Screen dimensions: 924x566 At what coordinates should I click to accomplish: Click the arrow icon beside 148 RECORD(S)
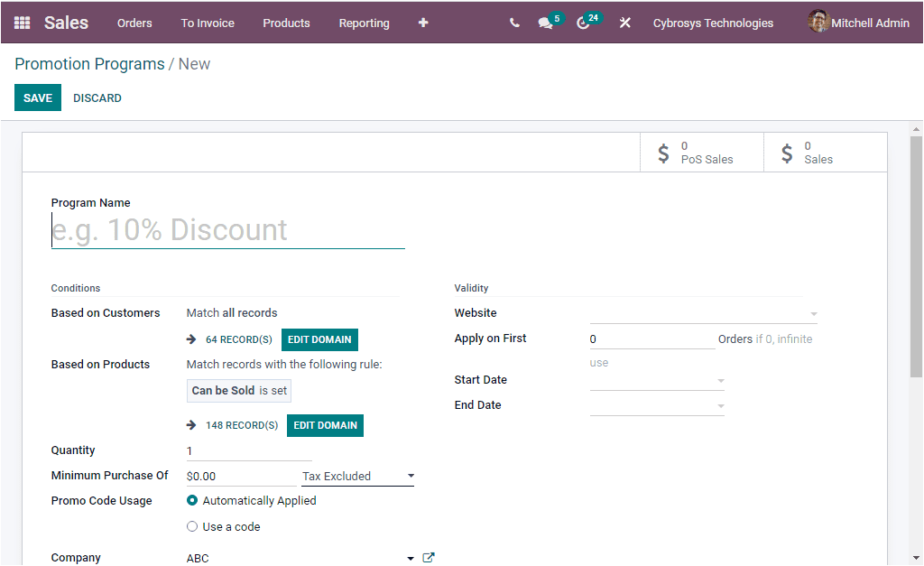(190, 425)
